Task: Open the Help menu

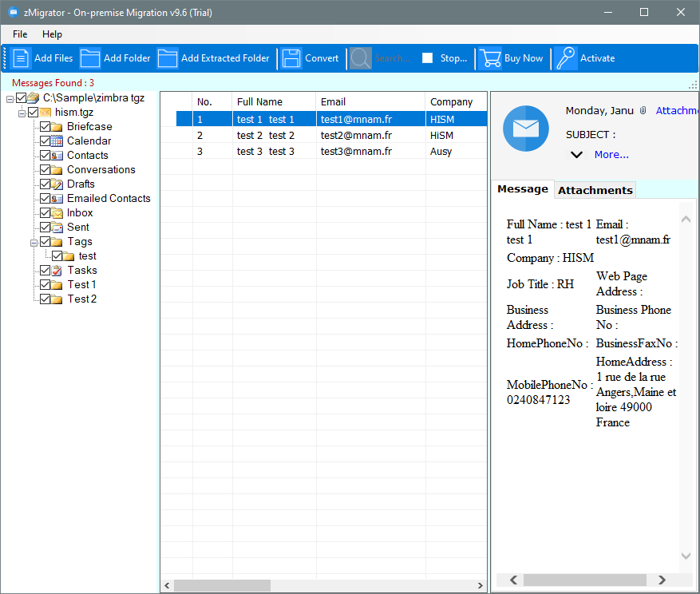Action: click(52, 34)
